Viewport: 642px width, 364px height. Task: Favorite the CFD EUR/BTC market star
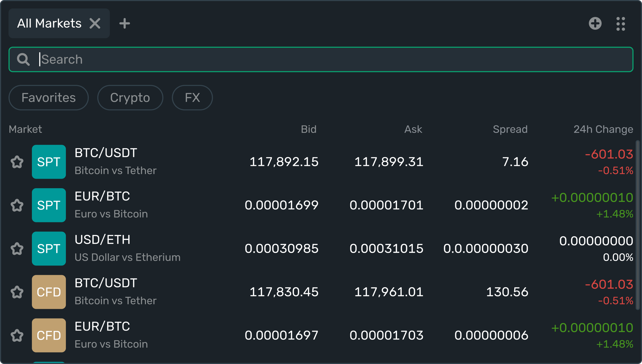[x=17, y=335]
